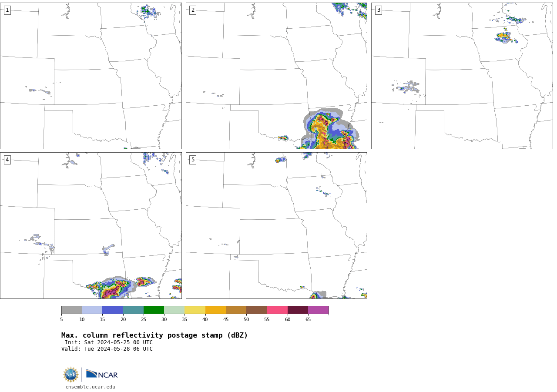Click the teal 20-25 dBZ swatch

[x=133, y=310]
